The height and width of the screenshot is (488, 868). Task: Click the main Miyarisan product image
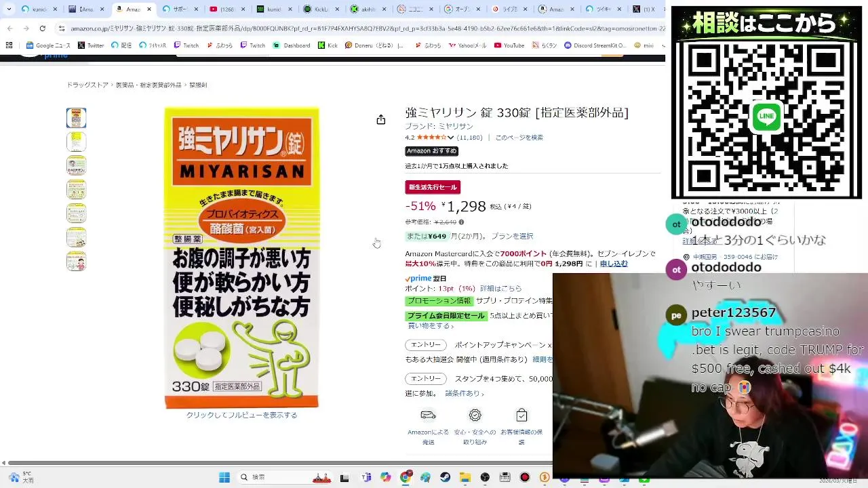click(241, 258)
